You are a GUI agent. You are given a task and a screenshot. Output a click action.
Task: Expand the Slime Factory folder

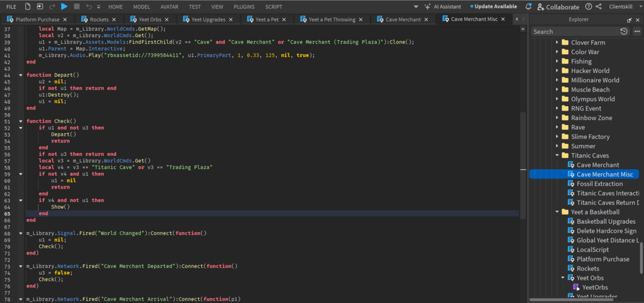coord(557,136)
